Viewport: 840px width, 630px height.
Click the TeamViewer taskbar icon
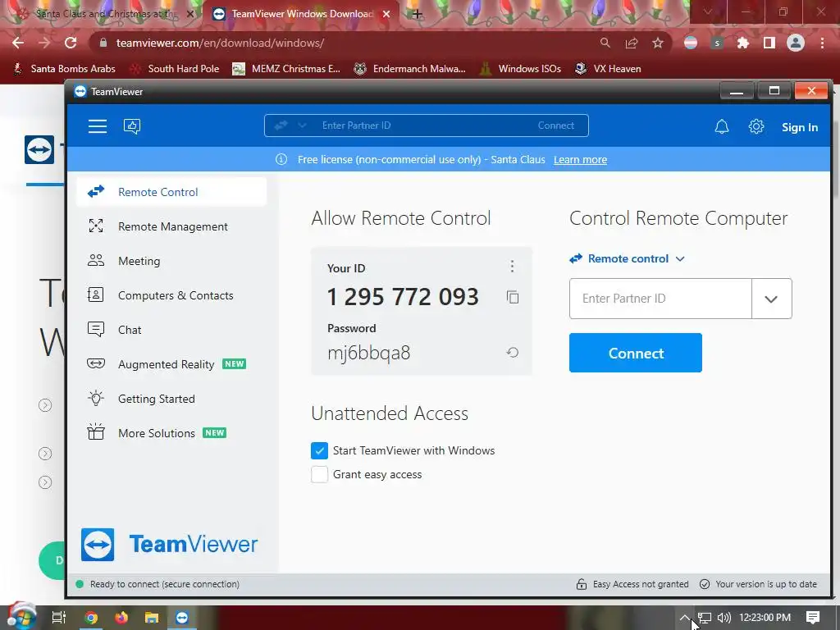click(182, 618)
